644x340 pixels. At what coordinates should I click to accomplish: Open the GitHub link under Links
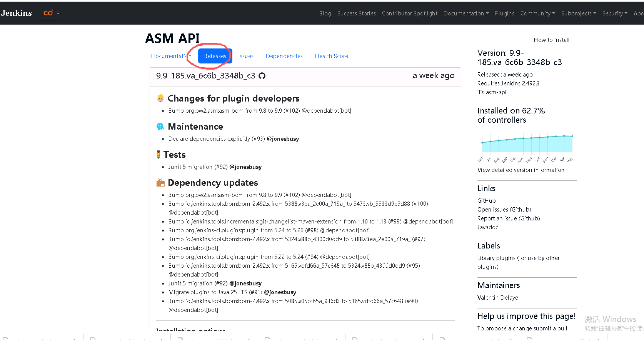click(486, 201)
